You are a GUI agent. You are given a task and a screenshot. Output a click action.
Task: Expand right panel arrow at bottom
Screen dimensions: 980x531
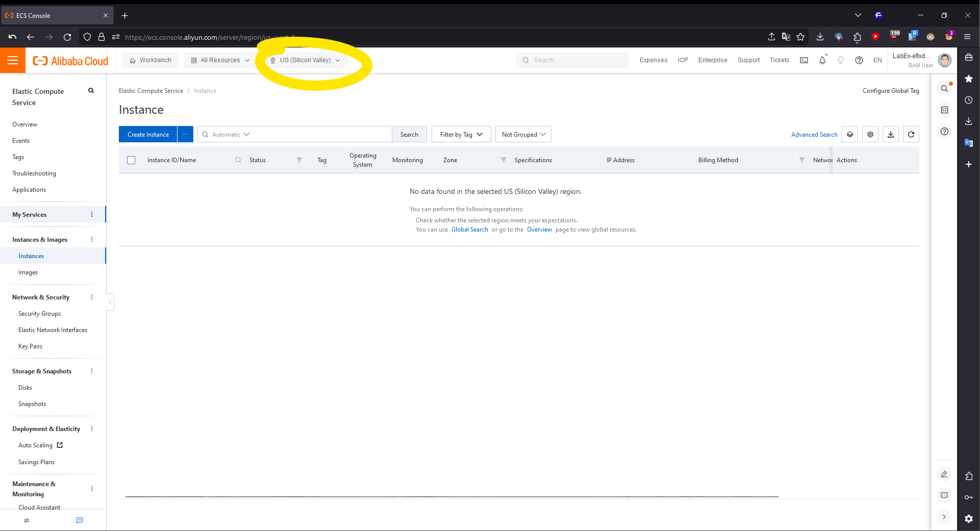(944, 517)
